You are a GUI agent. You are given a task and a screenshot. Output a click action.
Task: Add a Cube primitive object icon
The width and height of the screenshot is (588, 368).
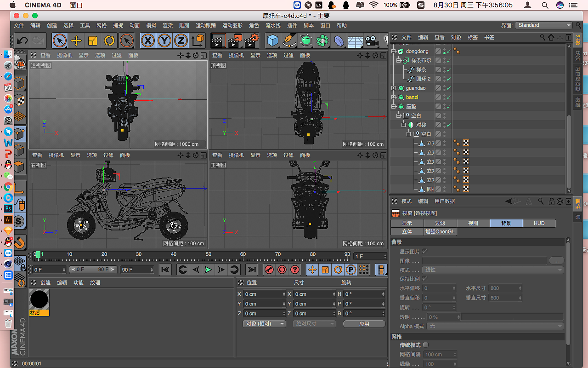pyautogui.click(x=273, y=41)
